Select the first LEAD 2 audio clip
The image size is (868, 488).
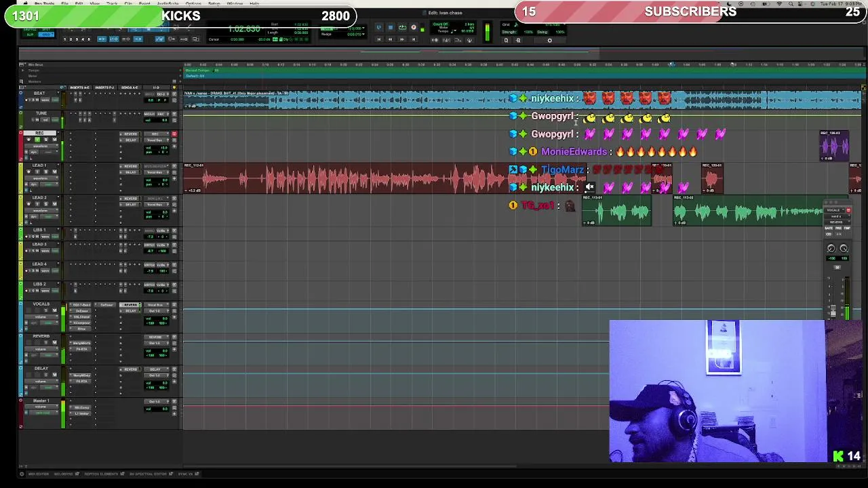pos(617,211)
